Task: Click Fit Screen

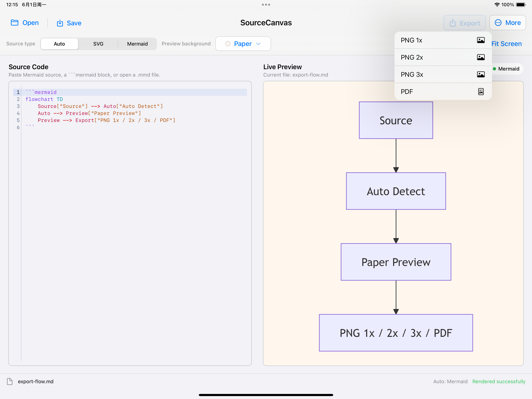Action: [x=506, y=44]
